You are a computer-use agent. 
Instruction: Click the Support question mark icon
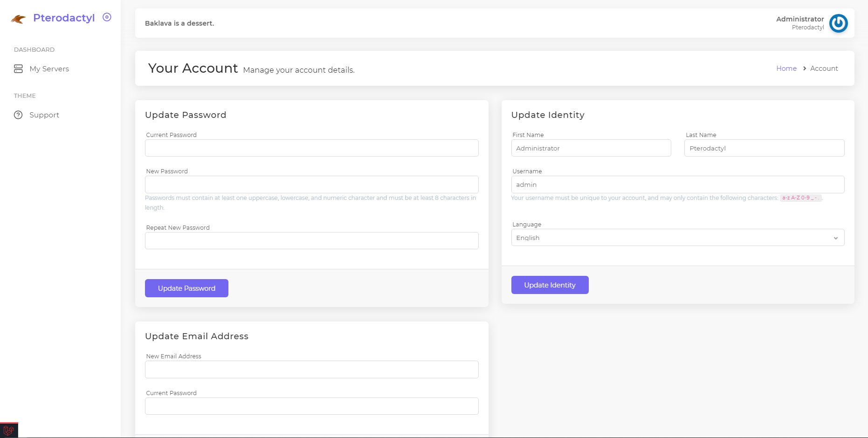point(18,115)
